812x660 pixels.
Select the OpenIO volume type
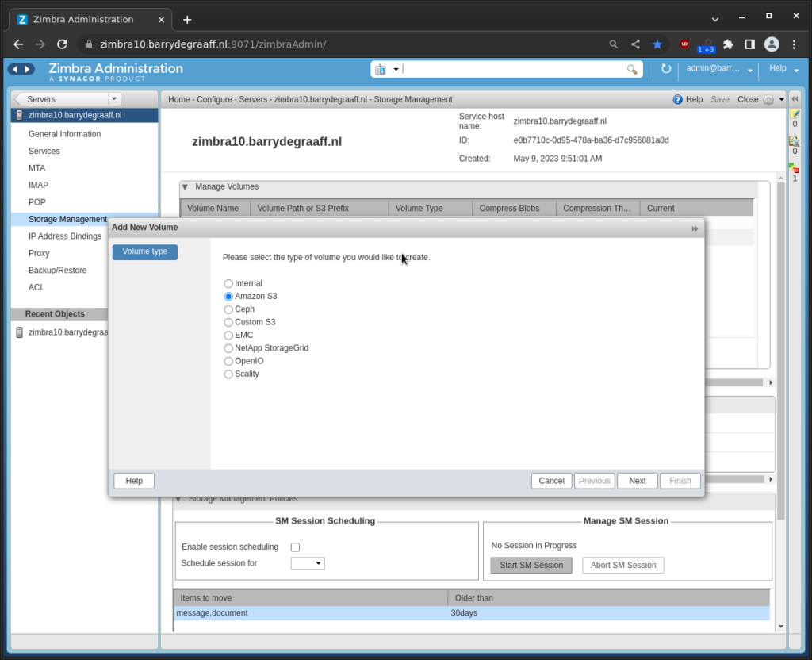tap(228, 361)
